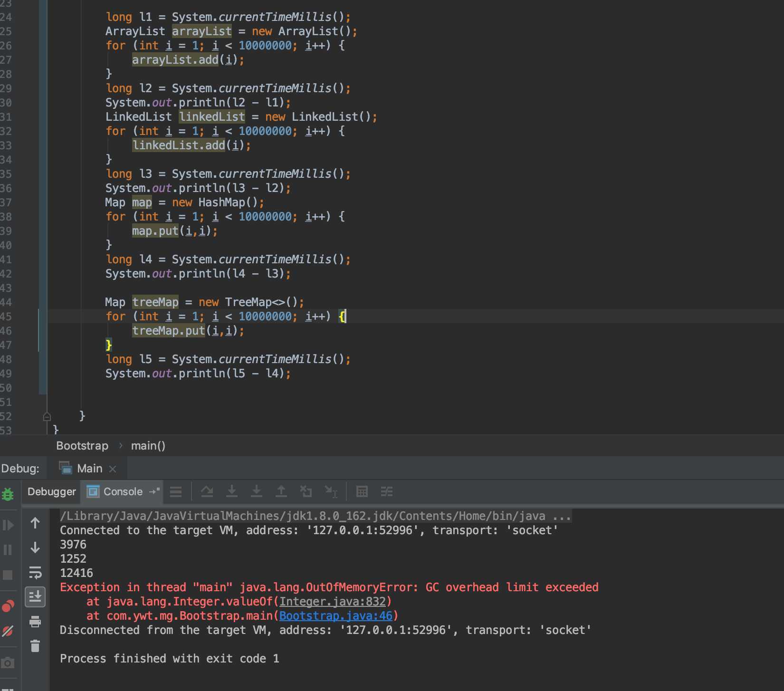The height and width of the screenshot is (691, 784).
Task: Click map.put(i,i) on line 39
Action: (174, 231)
